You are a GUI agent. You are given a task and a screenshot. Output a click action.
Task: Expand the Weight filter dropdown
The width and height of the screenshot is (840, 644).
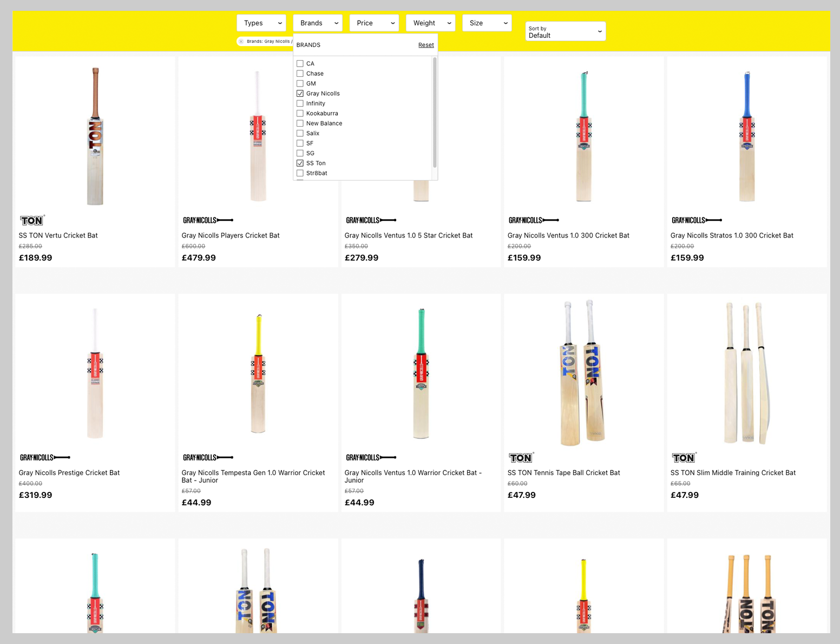click(430, 23)
